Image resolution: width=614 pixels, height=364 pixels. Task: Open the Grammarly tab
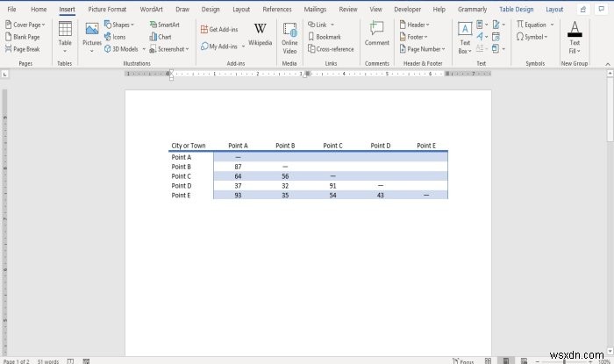click(472, 9)
